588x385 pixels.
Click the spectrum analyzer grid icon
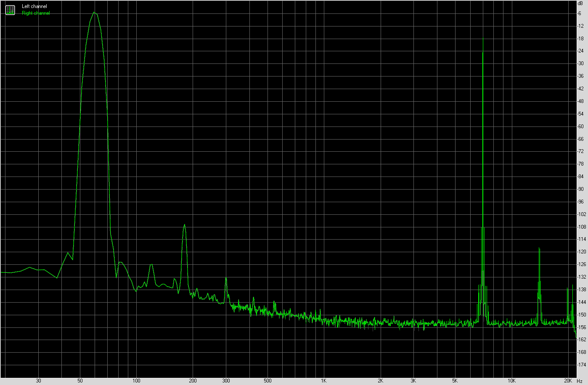(x=9, y=10)
